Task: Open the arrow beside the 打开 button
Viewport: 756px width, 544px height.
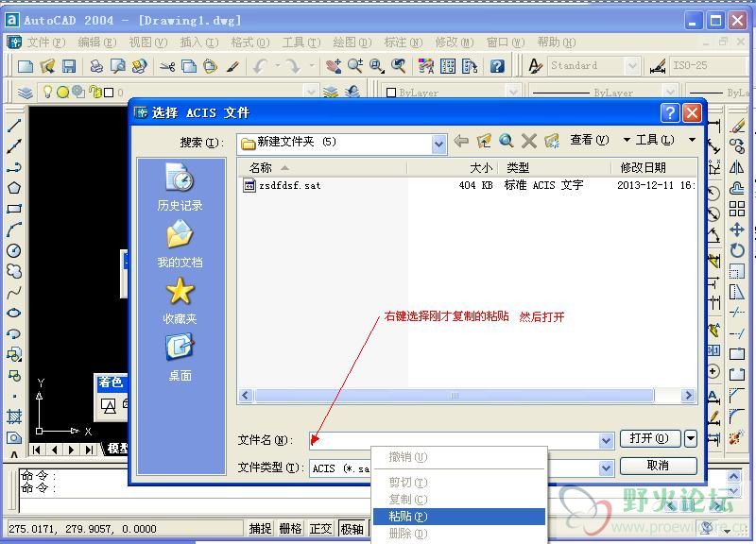Action: pyautogui.click(x=691, y=438)
